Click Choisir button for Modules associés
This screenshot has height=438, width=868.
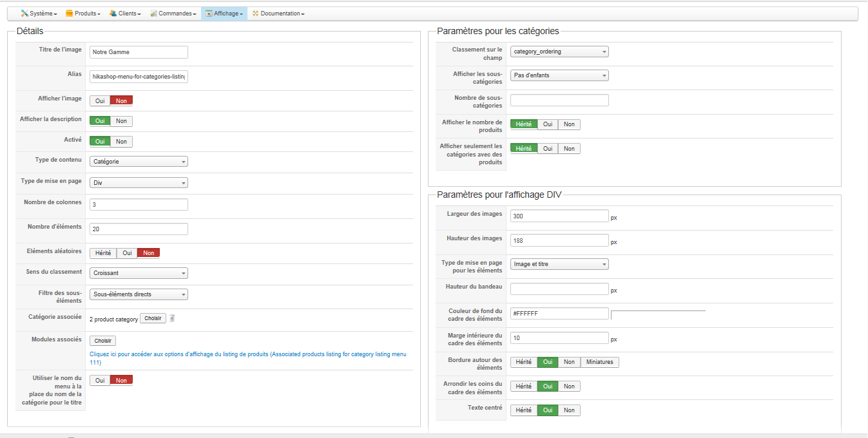point(102,341)
